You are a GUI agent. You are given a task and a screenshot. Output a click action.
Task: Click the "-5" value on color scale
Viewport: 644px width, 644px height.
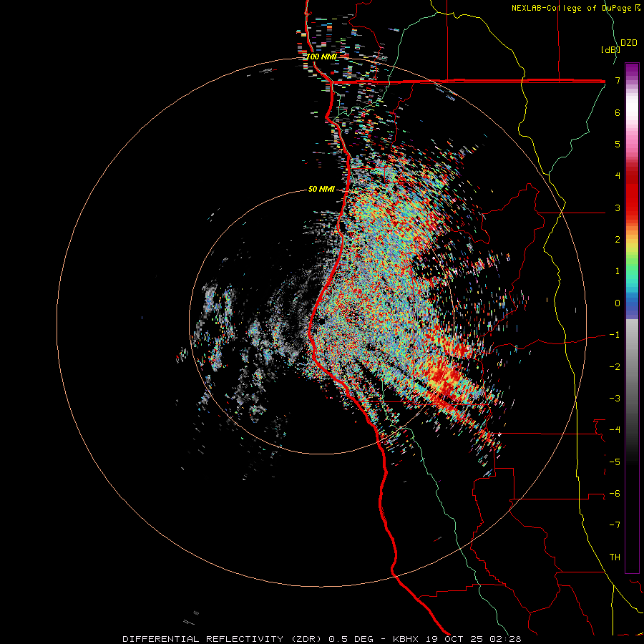tap(615, 462)
